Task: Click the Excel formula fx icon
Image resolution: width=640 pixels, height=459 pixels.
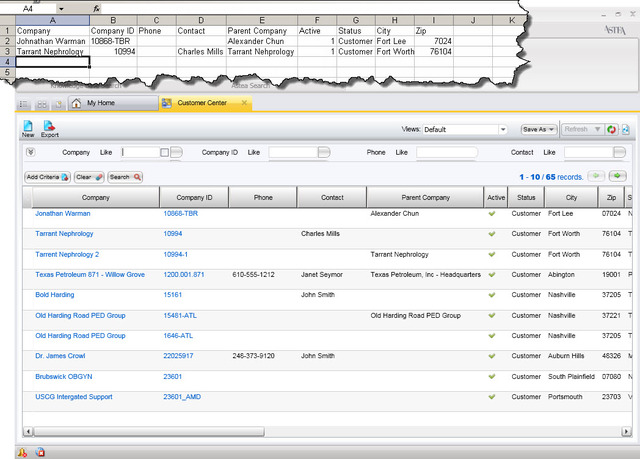Action: [96, 8]
